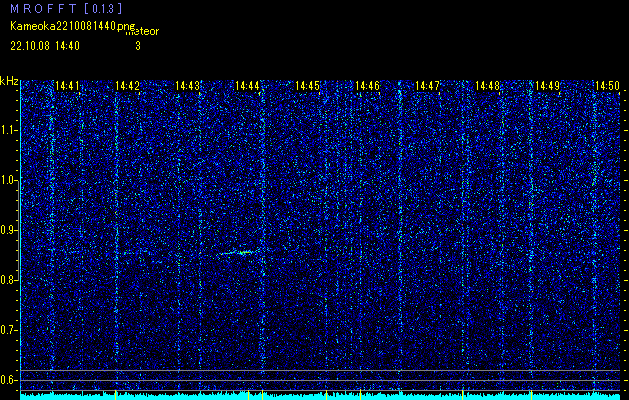
Task: Click the 14:42 time marker
Action: tap(127, 85)
